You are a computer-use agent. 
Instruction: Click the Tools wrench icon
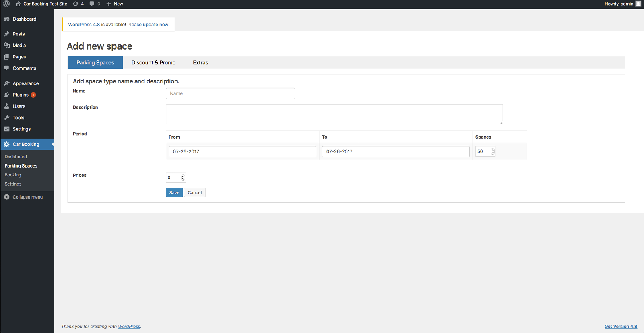(7, 118)
